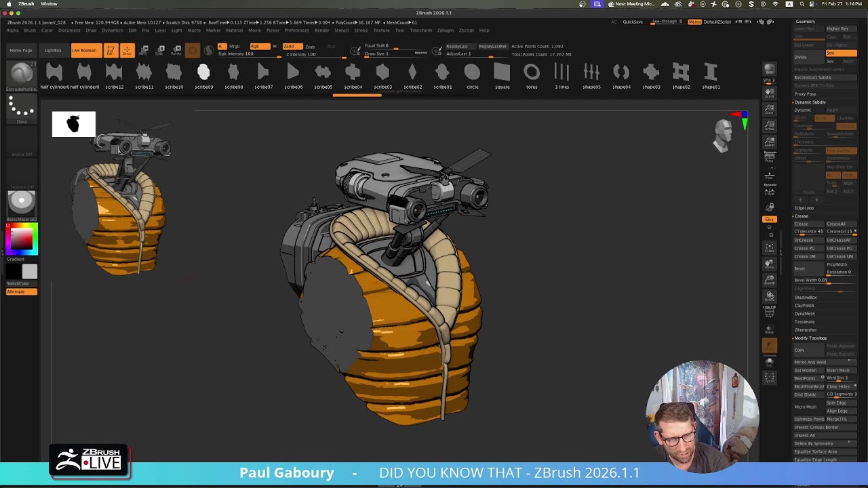Open the Alpha menu
868x488 pixels.
[x=13, y=30]
